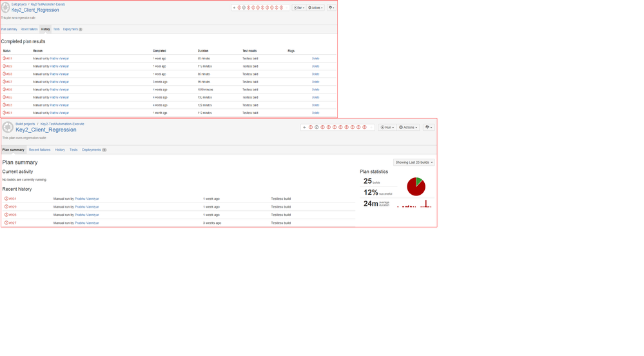Click the plan avatar icon in History view

pos(5,8)
